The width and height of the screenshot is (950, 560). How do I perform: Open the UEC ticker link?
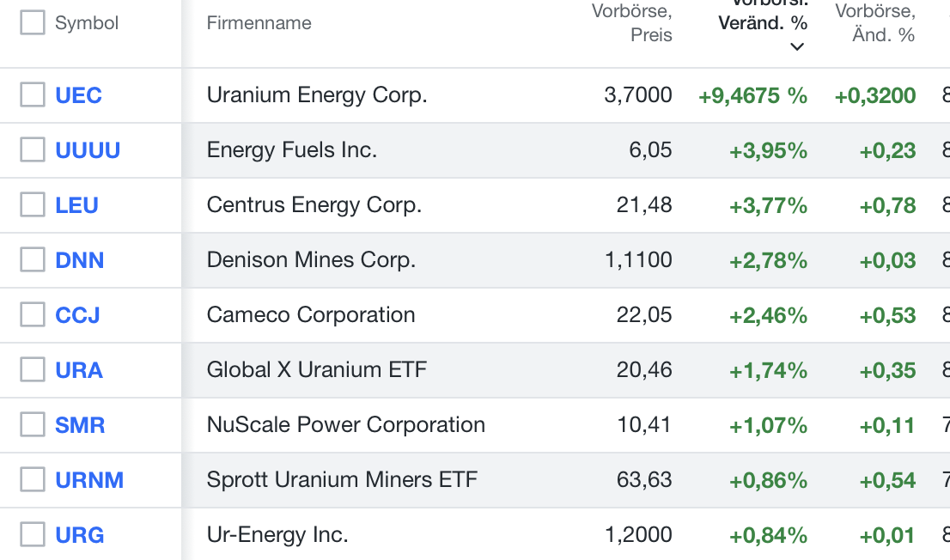[x=78, y=95]
